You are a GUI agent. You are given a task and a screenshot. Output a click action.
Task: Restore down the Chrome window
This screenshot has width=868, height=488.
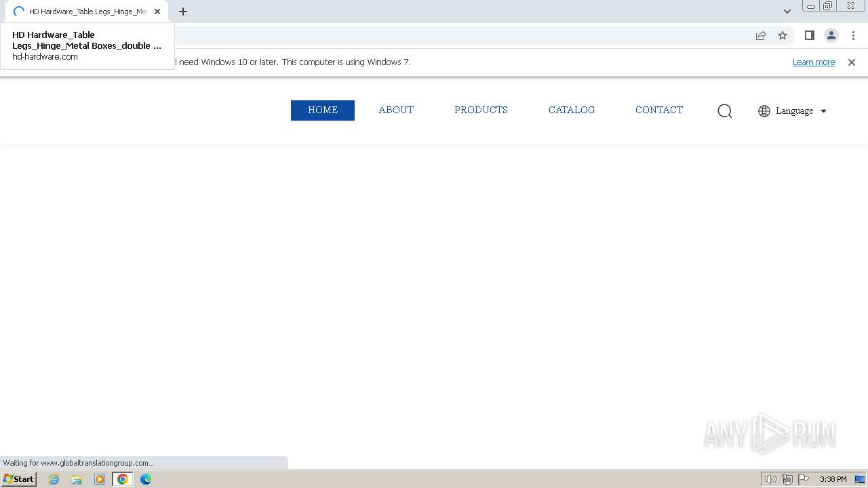828,6
